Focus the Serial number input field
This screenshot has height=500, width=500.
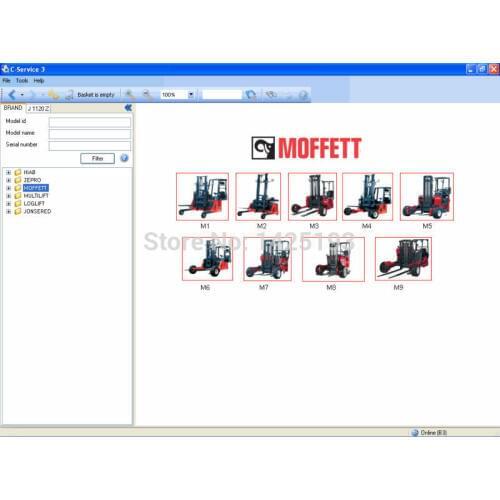tap(90, 146)
